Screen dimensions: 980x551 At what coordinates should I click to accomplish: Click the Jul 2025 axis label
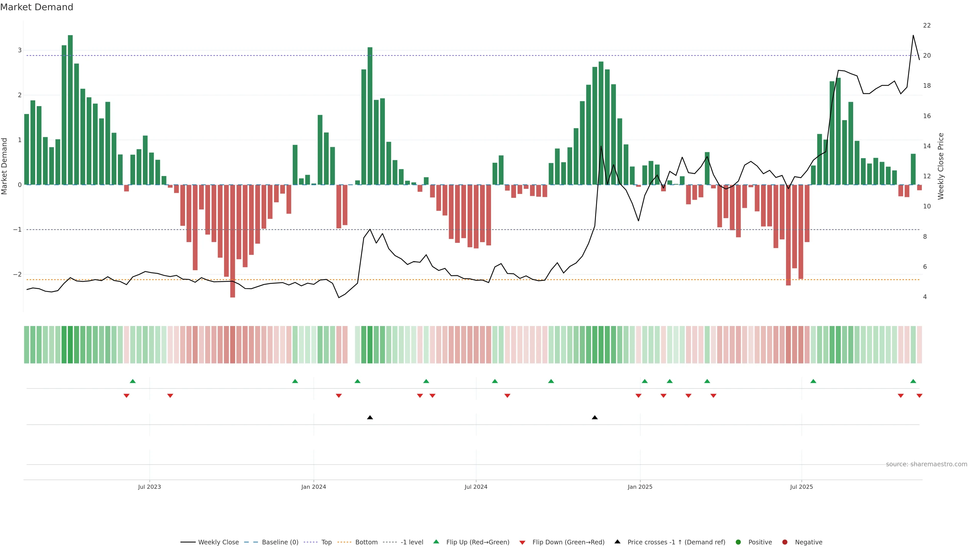[x=801, y=487]
